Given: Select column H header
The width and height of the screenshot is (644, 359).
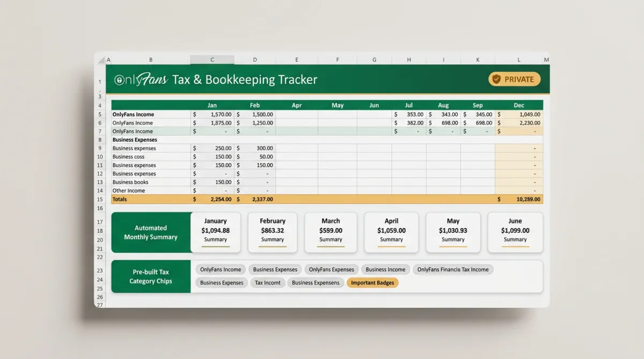Looking at the screenshot, I should click(x=408, y=60).
